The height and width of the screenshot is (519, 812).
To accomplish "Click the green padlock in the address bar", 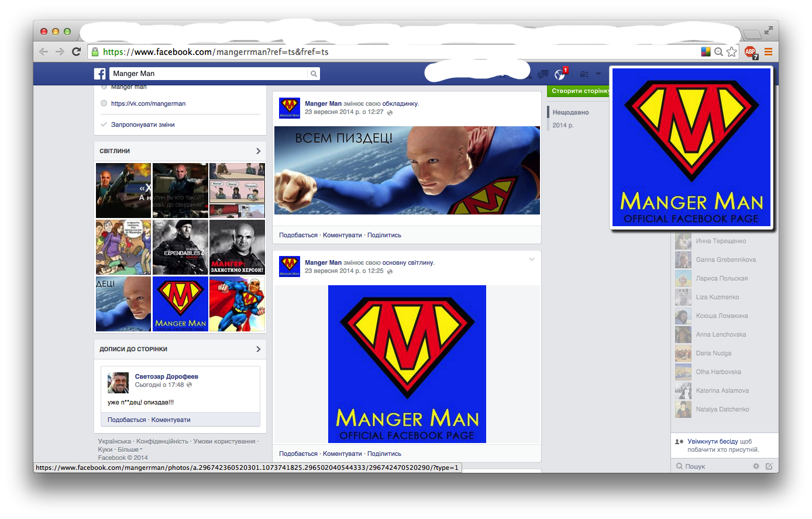I will pyautogui.click(x=95, y=52).
